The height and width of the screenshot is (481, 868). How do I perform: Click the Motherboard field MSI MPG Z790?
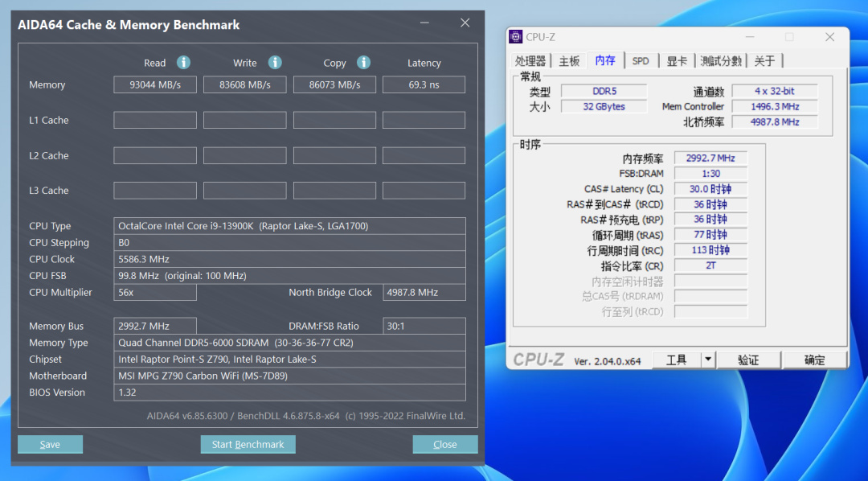(x=289, y=376)
